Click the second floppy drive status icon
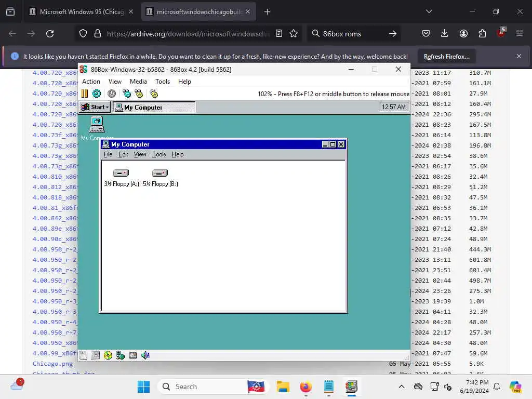 tap(96, 355)
